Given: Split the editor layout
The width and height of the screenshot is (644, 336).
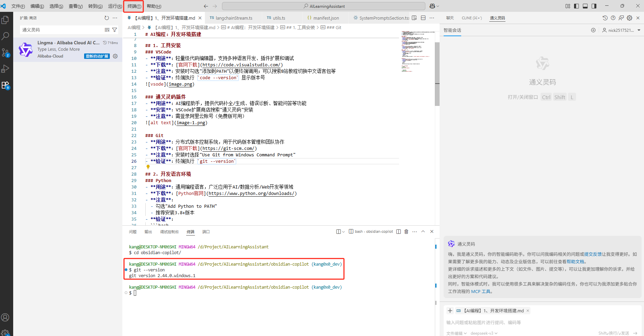Looking at the screenshot, I should [x=423, y=18].
